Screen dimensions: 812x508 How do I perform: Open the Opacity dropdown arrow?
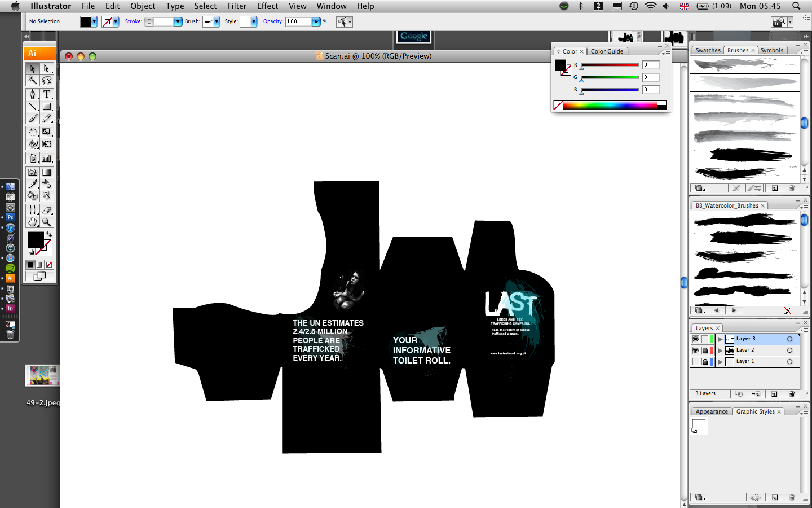coord(316,21)
